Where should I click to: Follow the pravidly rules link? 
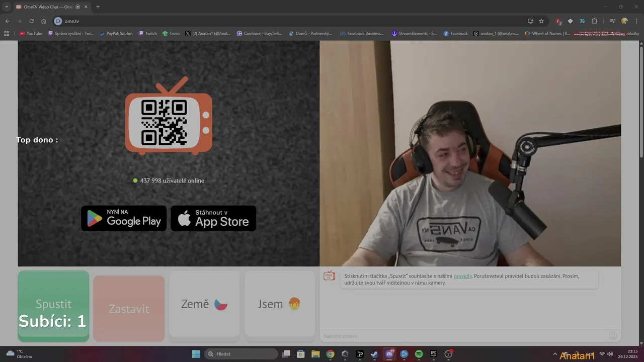point(463,276)
